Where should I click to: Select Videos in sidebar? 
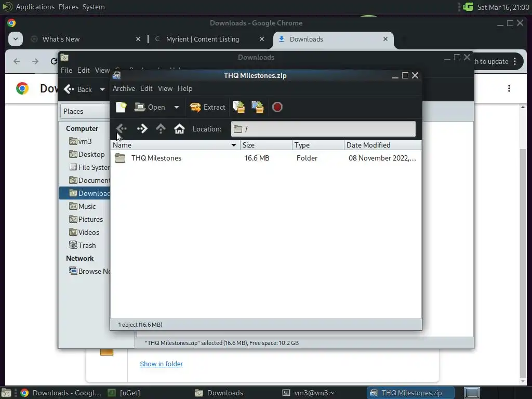click(85, 232)
